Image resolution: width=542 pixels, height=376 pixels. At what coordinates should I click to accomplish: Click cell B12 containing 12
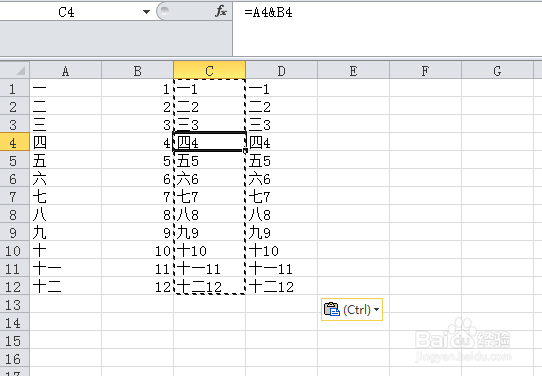click(138, 286)
